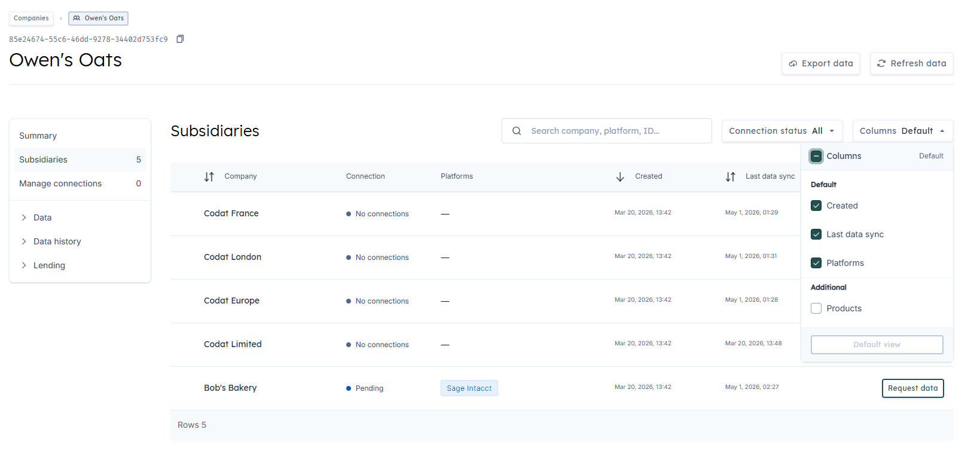Click the cloud icon on Export data
The width and height of the screenshot is (980, 469).
[793, 63]
